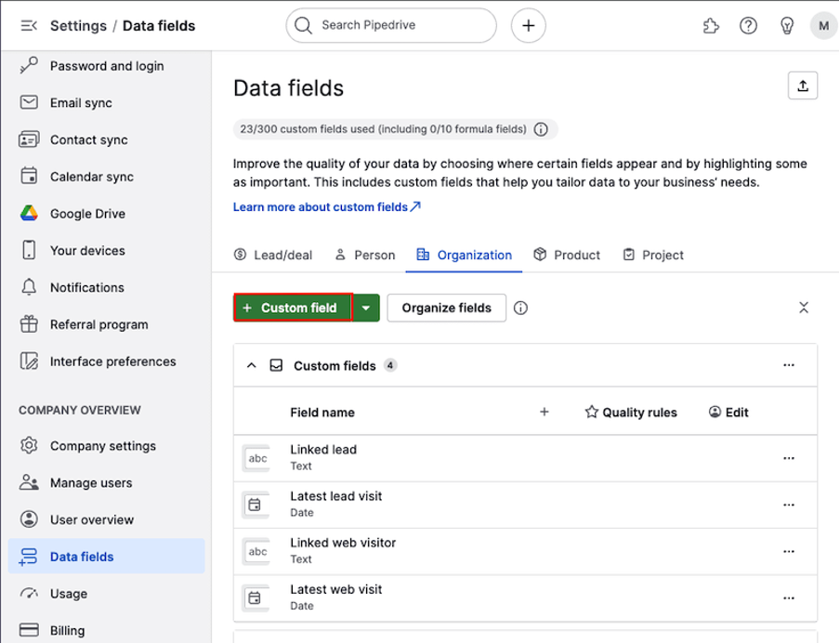Click the Linked lead field name
Screen dimensions: 840x643
click(323, 450)
